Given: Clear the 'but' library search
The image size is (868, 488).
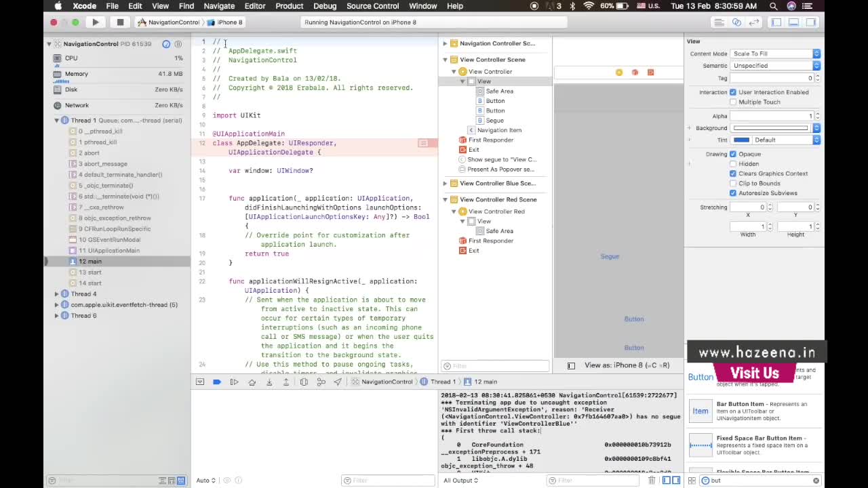Looking at the screenshot, I should pyautogui.click(x=816, y=481).
